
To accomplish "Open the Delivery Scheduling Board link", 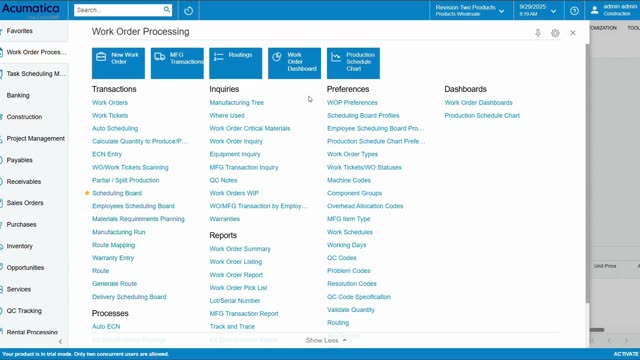I will pyautogui.click(x=129, y=297).
